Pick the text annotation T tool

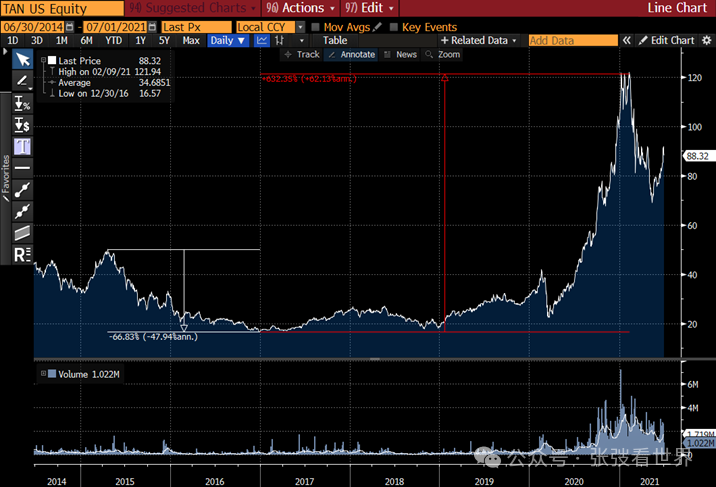[22, 147]
